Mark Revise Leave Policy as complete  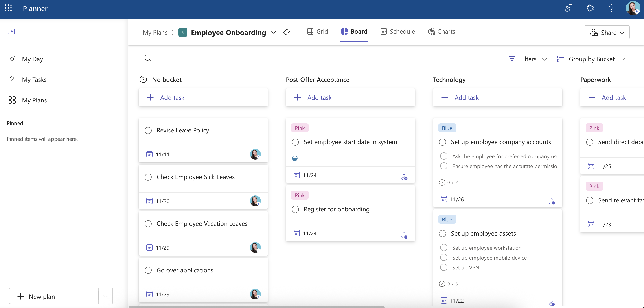pyautogui.click(x=148, y=130)
